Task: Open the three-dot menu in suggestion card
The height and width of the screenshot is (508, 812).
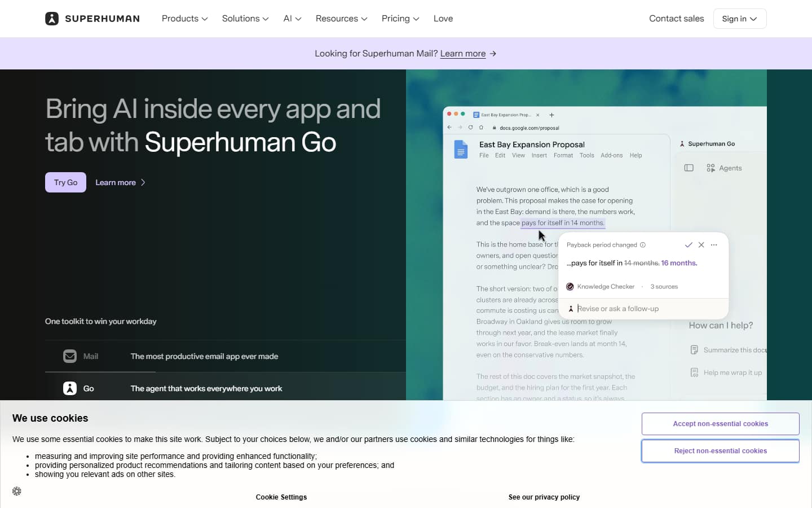Action: (714, 245)
